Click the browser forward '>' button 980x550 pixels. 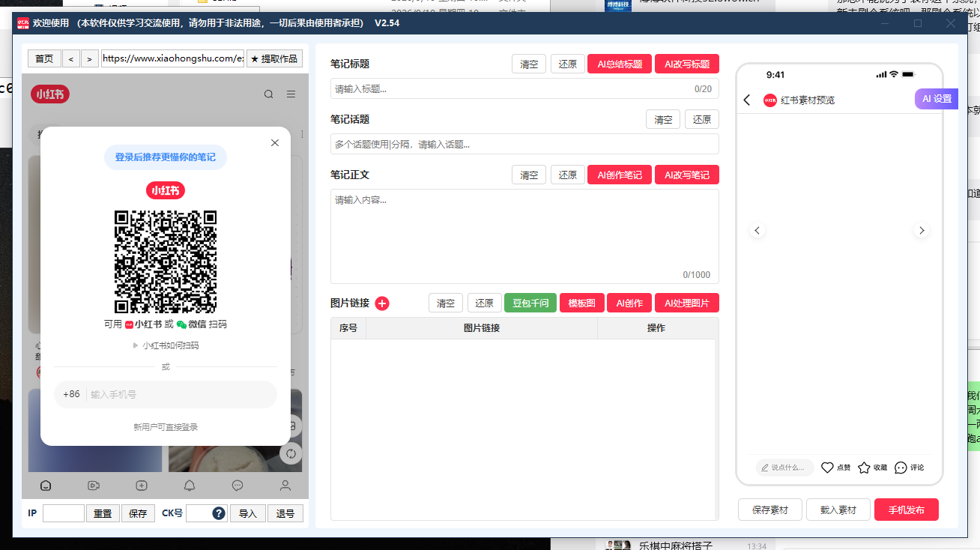90,58
